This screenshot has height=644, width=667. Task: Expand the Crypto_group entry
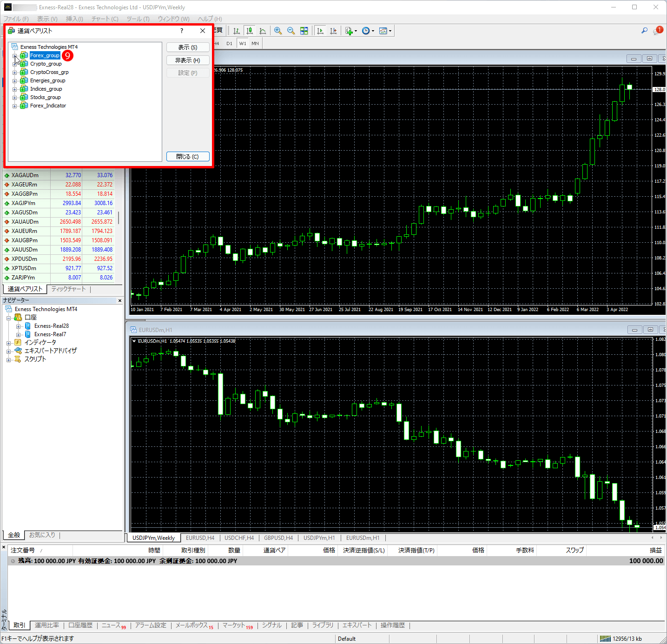pyautogui.click(x=15, y=64)
